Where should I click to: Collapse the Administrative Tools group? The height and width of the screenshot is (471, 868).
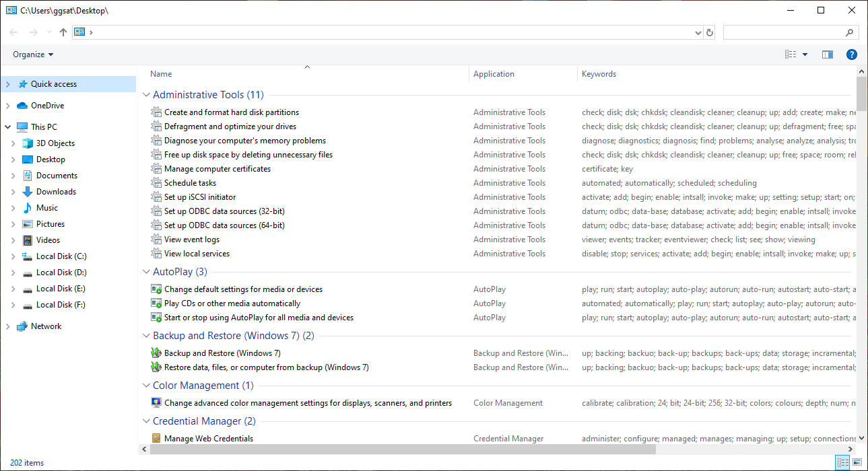147,95
